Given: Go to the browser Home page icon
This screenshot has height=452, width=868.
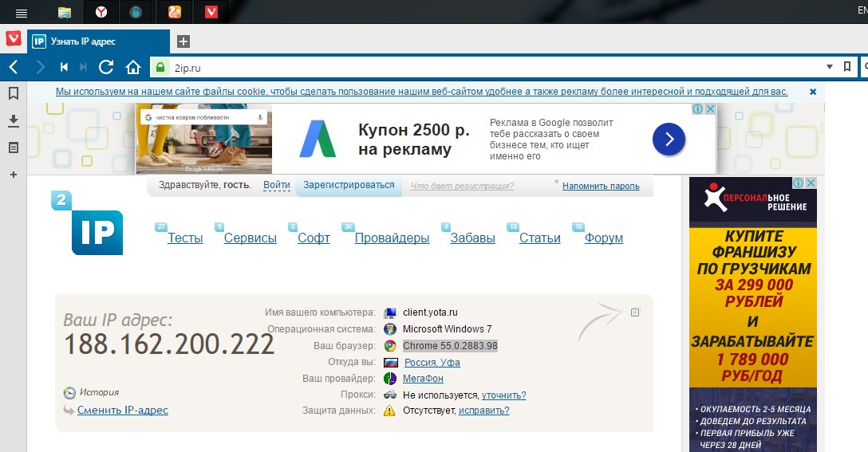Looking at the screenshot, I should 133,67.
